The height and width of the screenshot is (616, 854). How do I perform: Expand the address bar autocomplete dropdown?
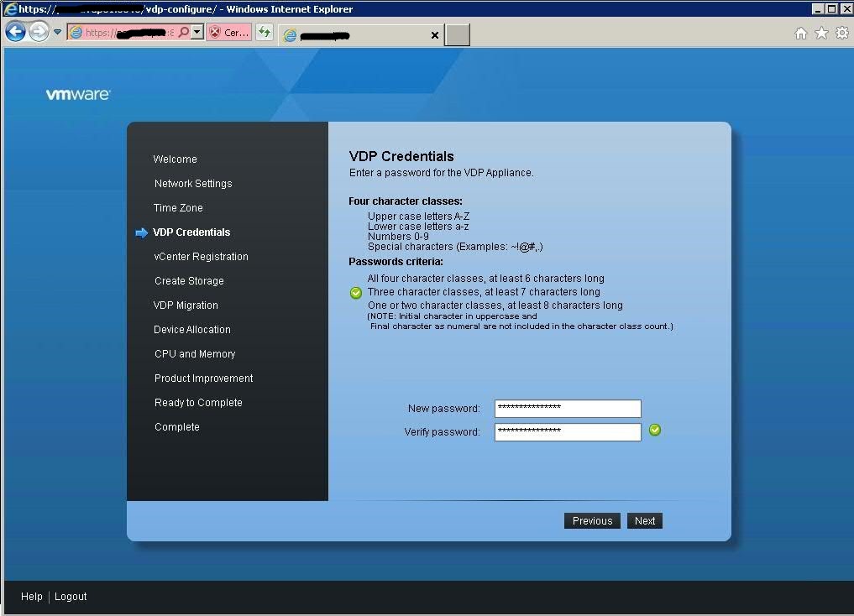click(197, 32)
